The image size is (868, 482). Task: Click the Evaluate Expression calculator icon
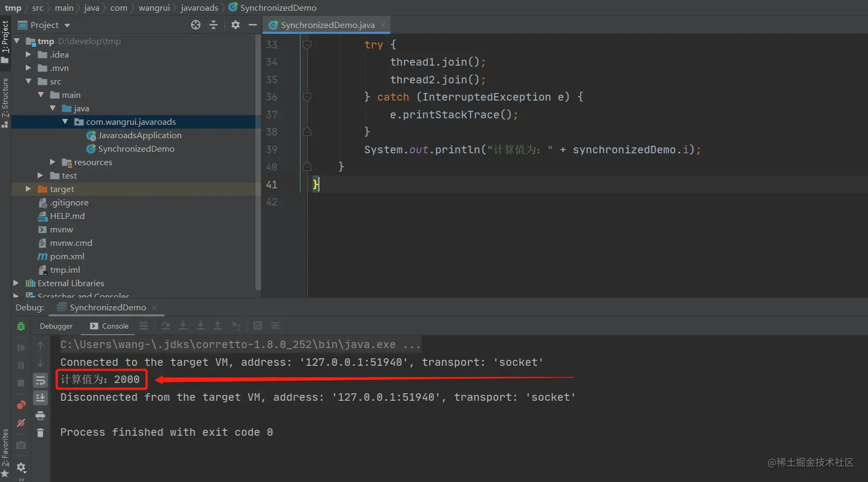click(x=258, y=325)
